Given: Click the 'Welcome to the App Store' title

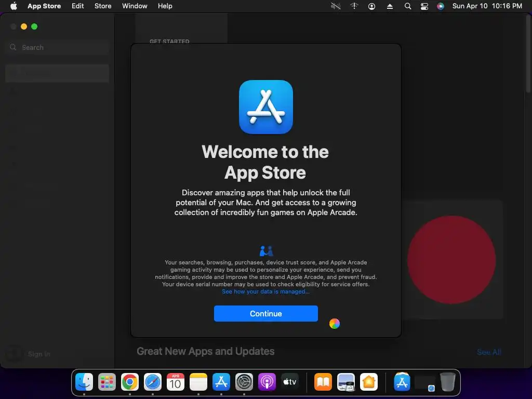Looking at the screenshot, I should 265,162.
